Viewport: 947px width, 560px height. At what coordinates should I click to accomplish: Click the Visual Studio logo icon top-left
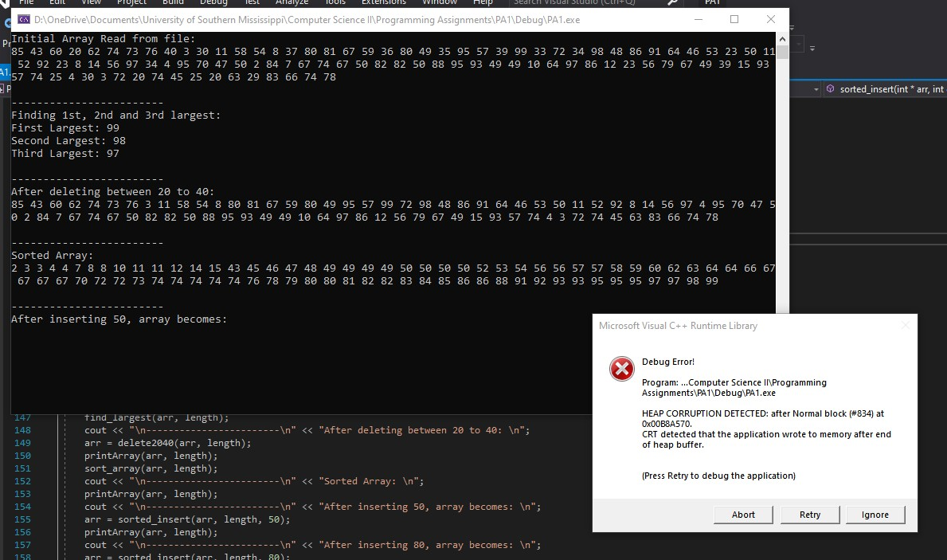(x=6, y=2)
